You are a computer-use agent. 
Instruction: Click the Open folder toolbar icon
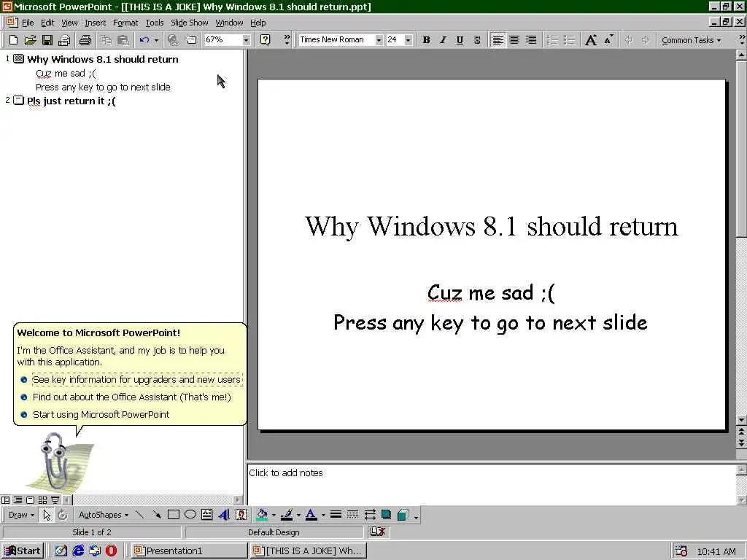coord(30,40)
